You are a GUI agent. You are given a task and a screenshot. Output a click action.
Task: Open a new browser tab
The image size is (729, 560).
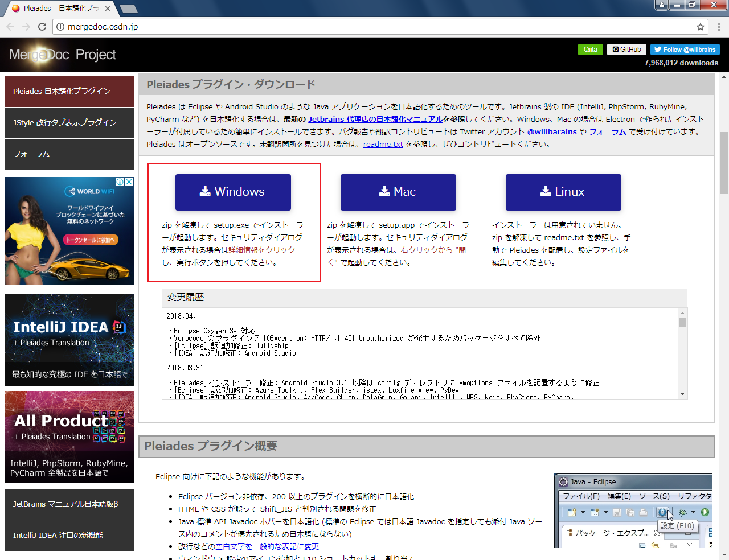129,9
